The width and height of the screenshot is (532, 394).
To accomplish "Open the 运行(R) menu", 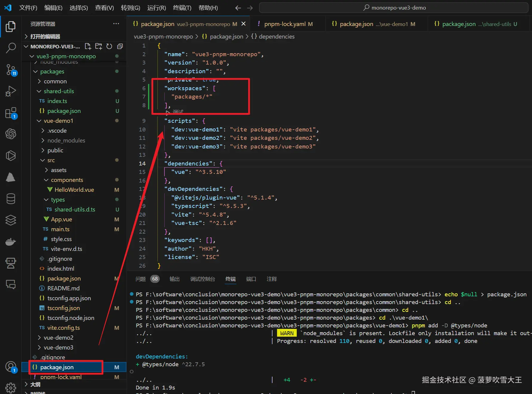I will pyautogui.click(x=156, y=8).
